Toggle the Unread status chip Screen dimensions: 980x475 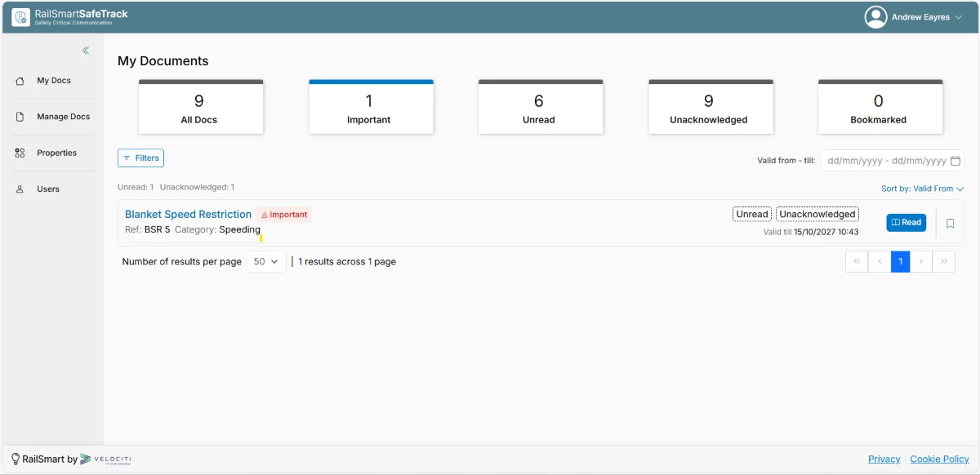point(751,213)
